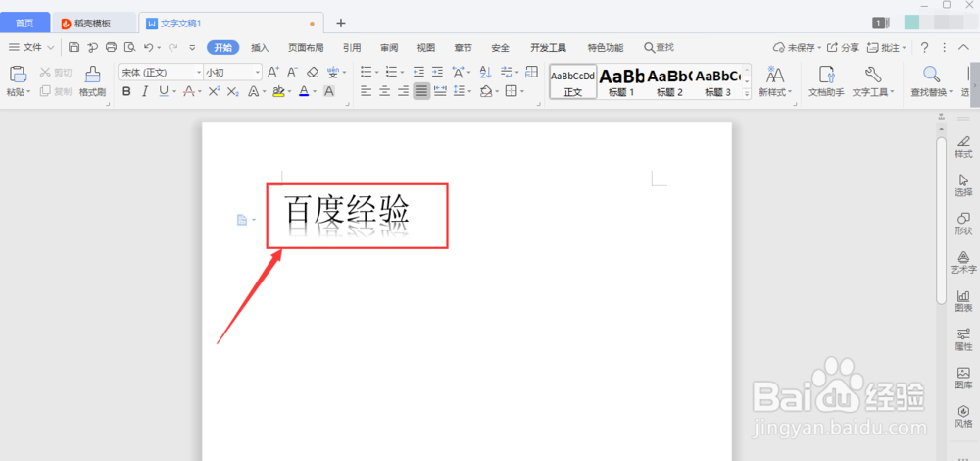Open the font color dropdown arrow
980x461 pixels.
click(315, 92)
